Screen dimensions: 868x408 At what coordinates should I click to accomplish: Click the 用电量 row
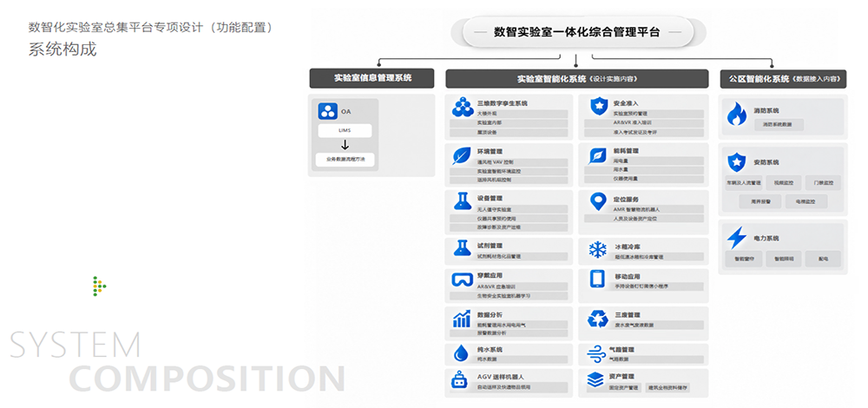(x=644, y=161)
